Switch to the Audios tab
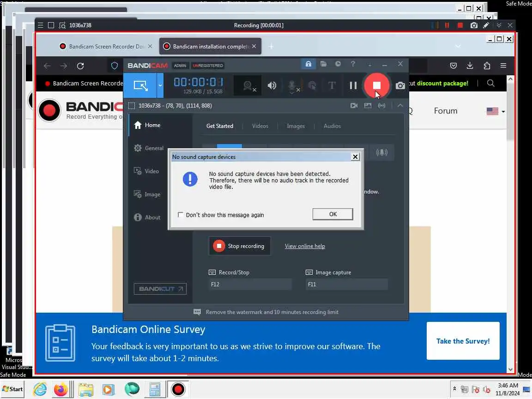The height and width of the screenshot is (399, 532). point(332,126)
